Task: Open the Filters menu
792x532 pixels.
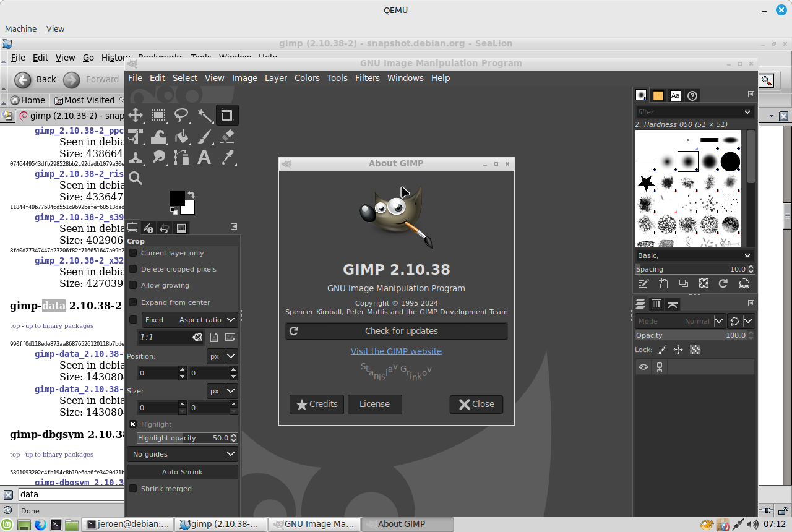Action: (x=367, y=78)
